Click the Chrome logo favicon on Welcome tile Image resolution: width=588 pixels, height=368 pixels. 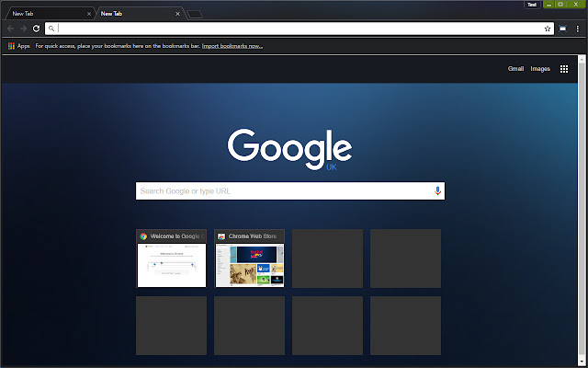pos(143,236)
